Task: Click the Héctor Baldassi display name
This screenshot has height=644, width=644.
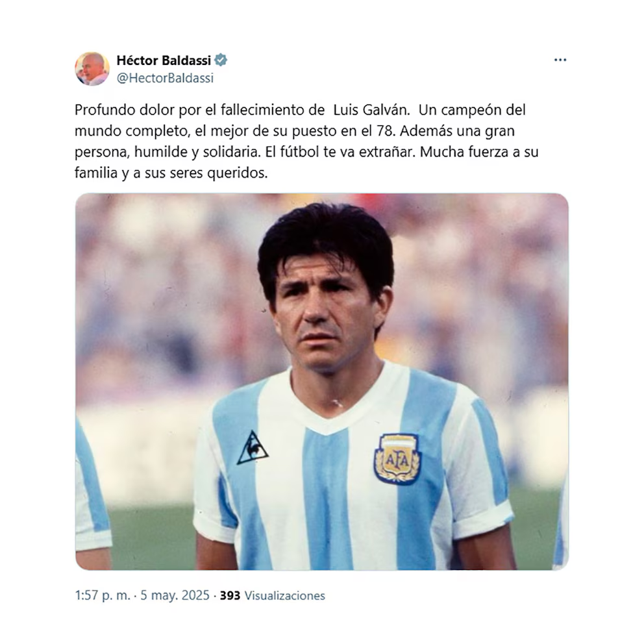Action: (x=164, y=60)
